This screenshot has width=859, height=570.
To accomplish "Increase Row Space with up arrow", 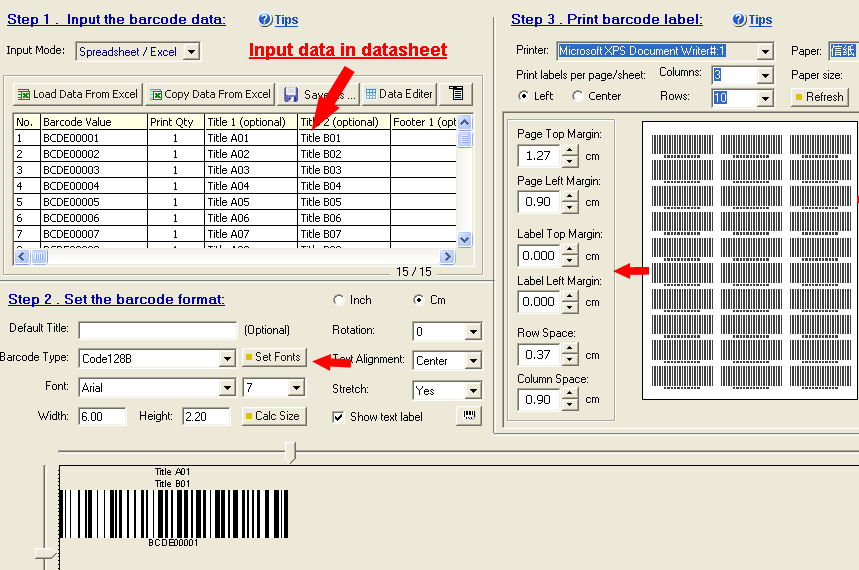I will click(570, 349).
